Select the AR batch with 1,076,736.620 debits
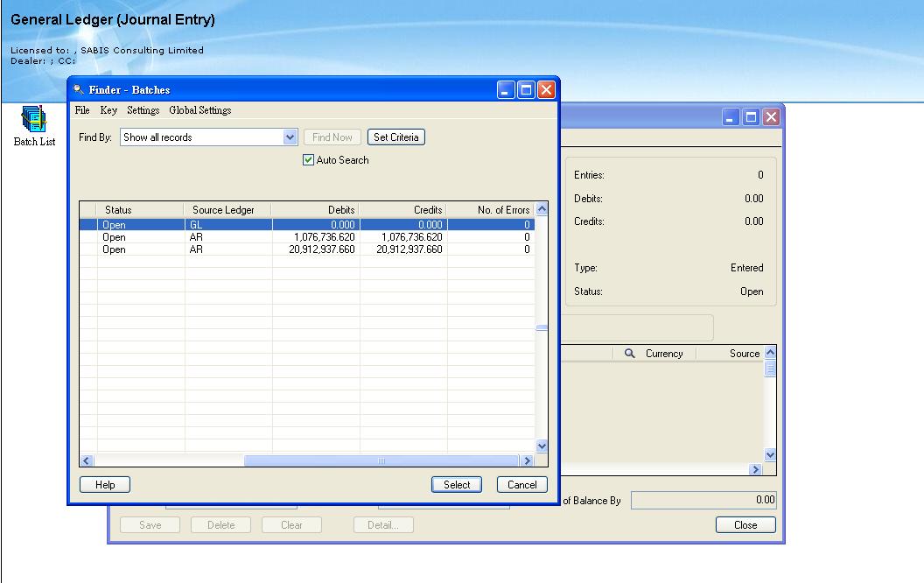 315,237
